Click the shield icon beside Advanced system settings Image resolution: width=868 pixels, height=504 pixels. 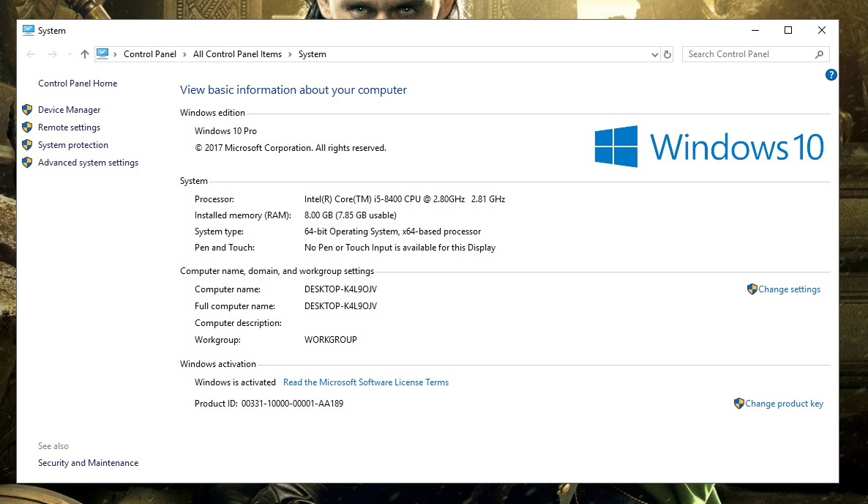pos(27,163)
